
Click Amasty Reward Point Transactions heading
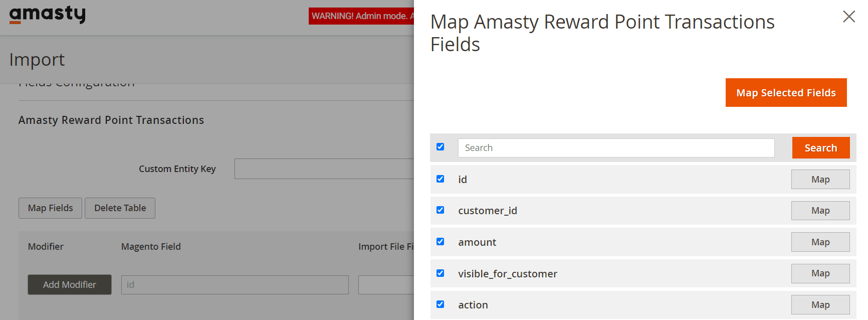coord(111,120)
